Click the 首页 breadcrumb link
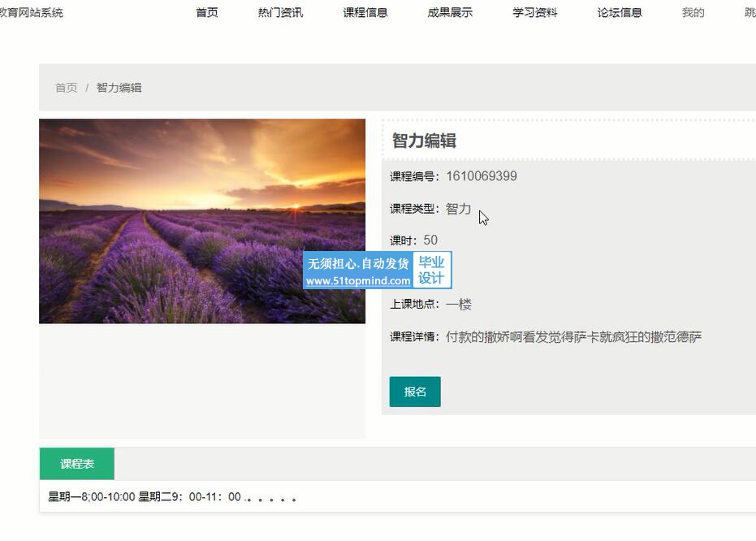Image resolution: width=756 pixels, height=541 pixels. point(66,88)
